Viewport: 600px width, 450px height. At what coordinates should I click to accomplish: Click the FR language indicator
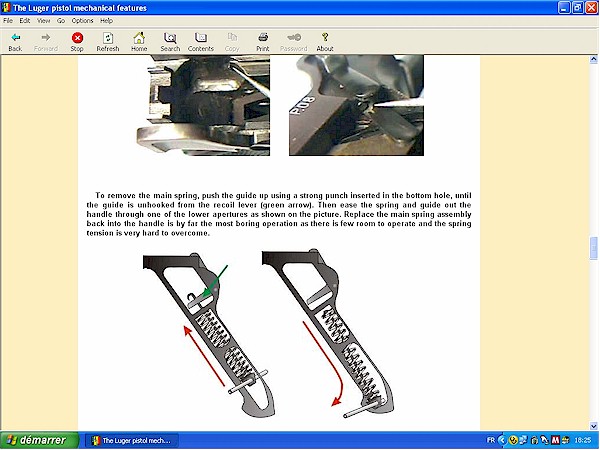tap(491, 440)
